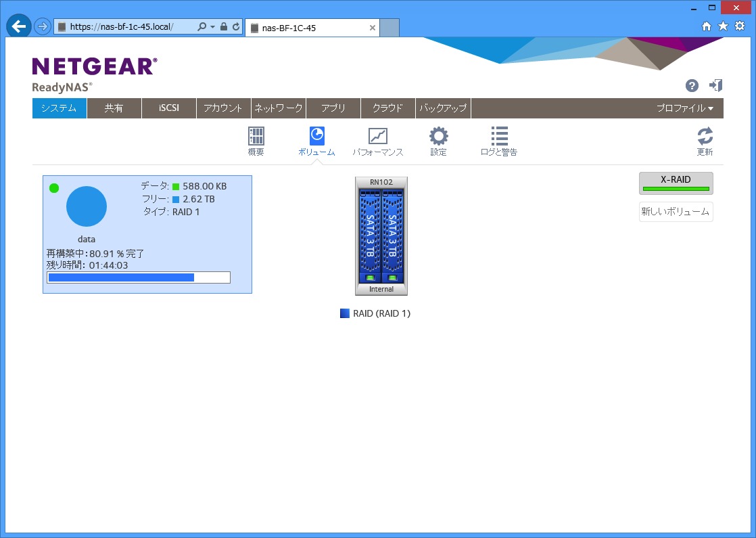The height and width of the screenshot is (538, 756).
Task: Click the browser address URL field
Action: (x=128, y=27)
